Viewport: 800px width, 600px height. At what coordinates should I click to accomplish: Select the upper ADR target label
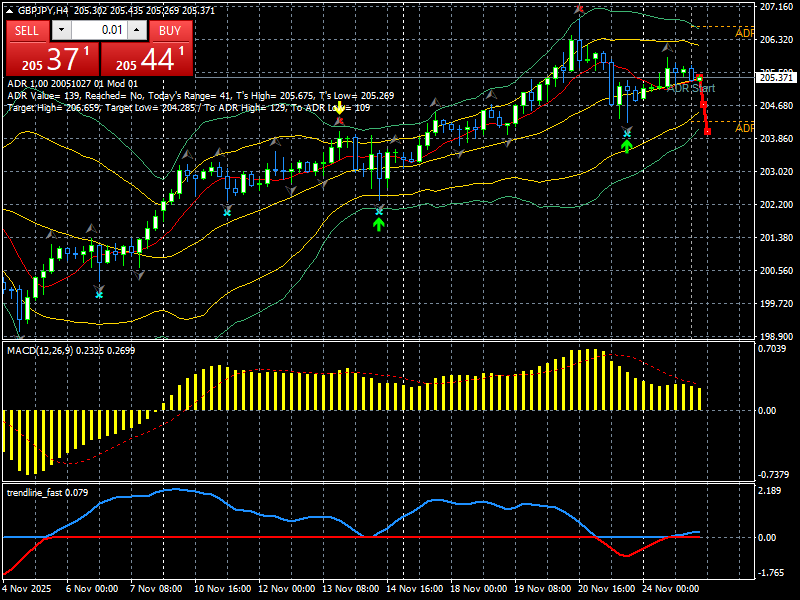(x=744, y=33)
